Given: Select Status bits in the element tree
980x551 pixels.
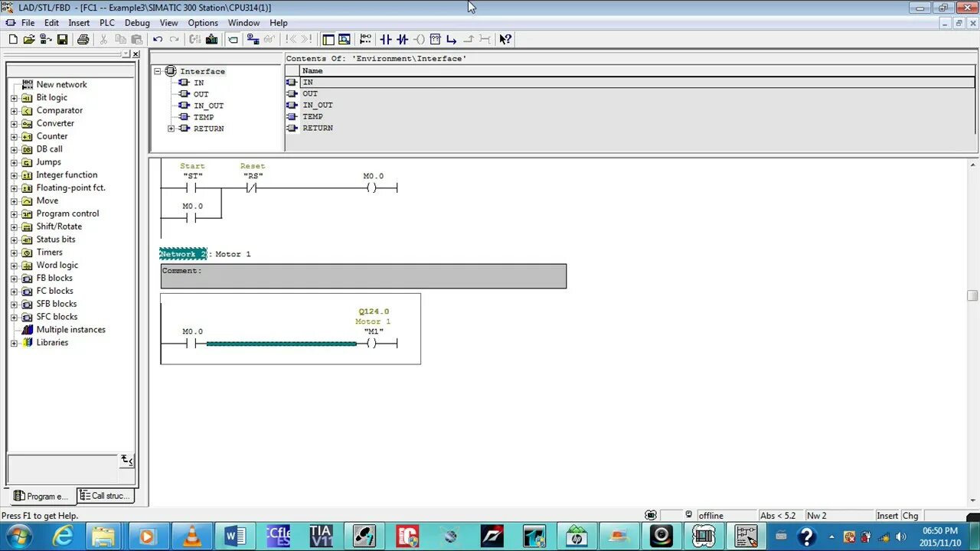Looking at the screenshot, I should click(x=56, y=240).
